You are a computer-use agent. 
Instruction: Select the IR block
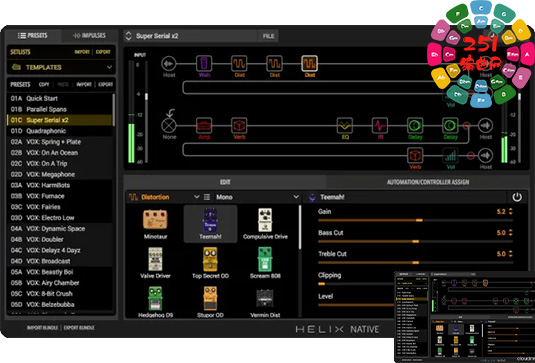[x=380, y=126]
